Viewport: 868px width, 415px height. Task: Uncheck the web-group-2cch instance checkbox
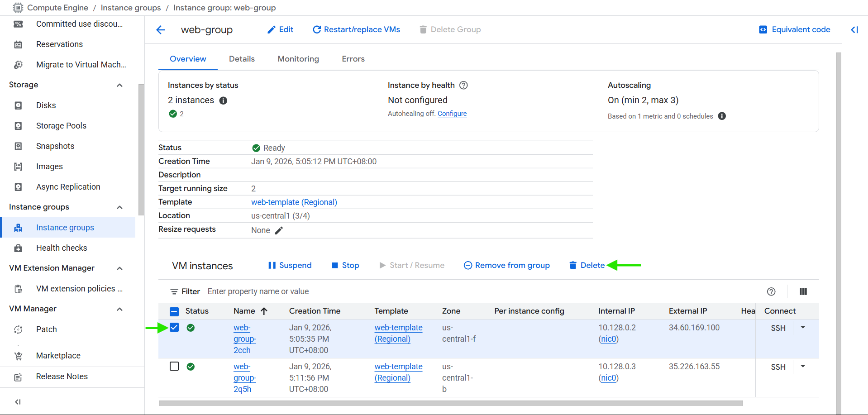coord(174,328)
